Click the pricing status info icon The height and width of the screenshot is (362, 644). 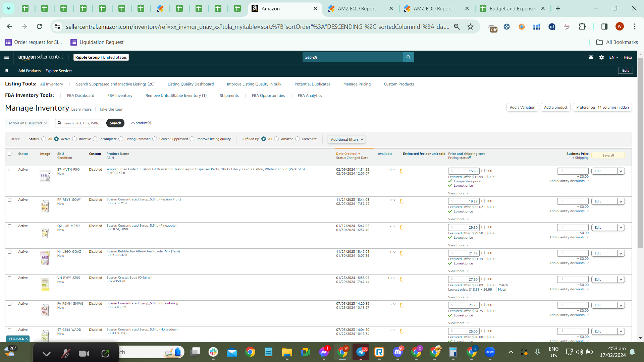coord(470,157)
